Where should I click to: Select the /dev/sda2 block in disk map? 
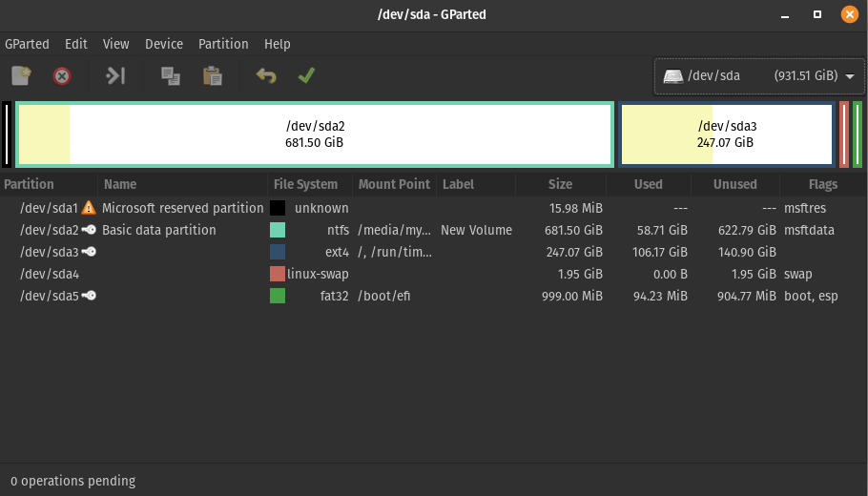[315, 134]
